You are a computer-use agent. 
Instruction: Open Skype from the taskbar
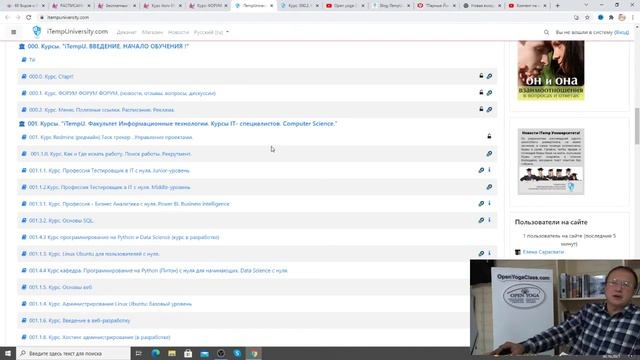click(237, 353)
